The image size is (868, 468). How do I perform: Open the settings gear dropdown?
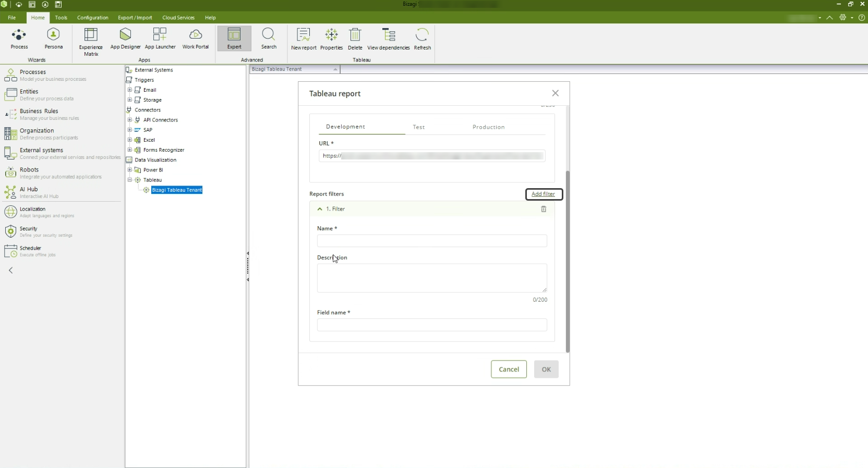(846, 18)
